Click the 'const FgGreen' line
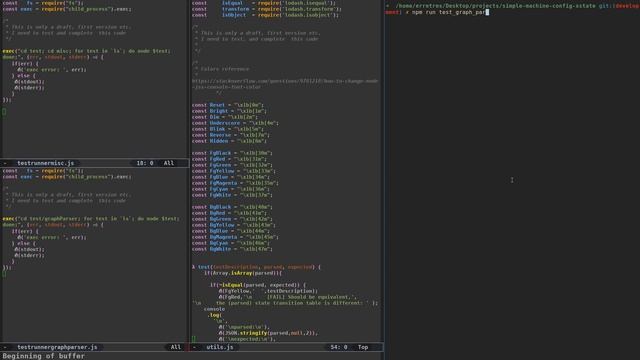This screenshot has height=360, width=640. (232, 165)
